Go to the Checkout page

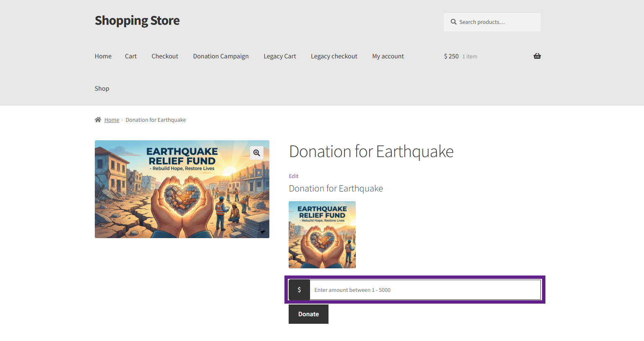(x=165, y=56)
